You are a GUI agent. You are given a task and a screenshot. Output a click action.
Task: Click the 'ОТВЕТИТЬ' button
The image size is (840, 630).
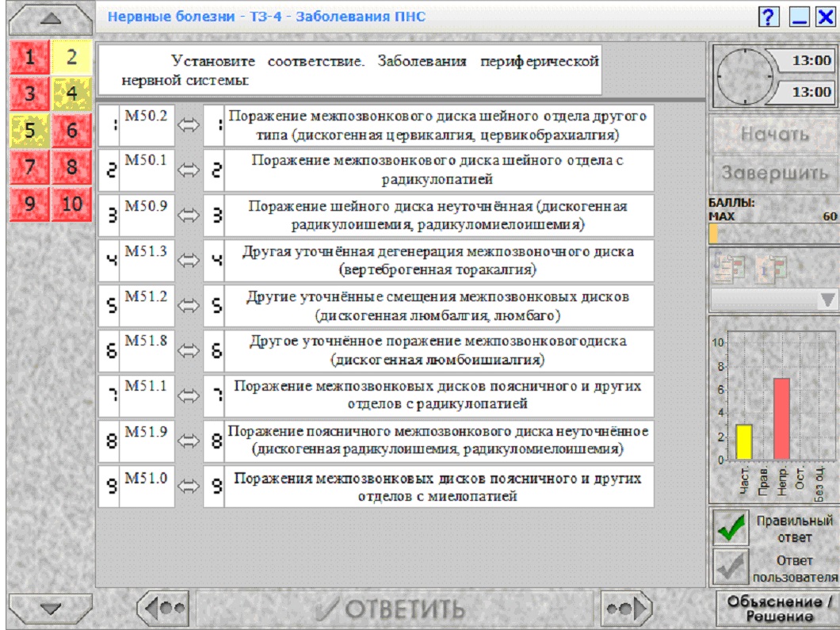pyautogui.click(x=395, y=609)
